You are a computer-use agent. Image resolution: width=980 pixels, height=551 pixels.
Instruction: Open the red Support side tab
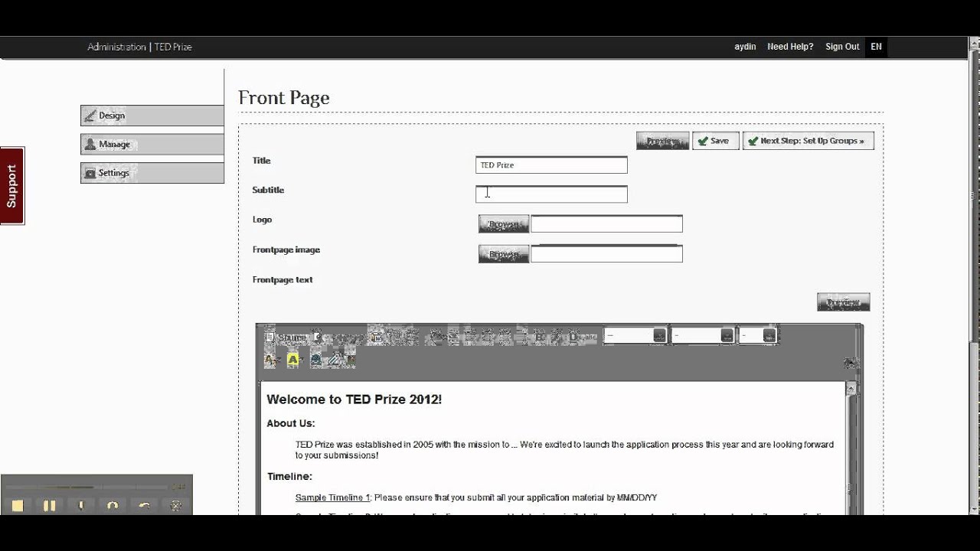[12, 186]
